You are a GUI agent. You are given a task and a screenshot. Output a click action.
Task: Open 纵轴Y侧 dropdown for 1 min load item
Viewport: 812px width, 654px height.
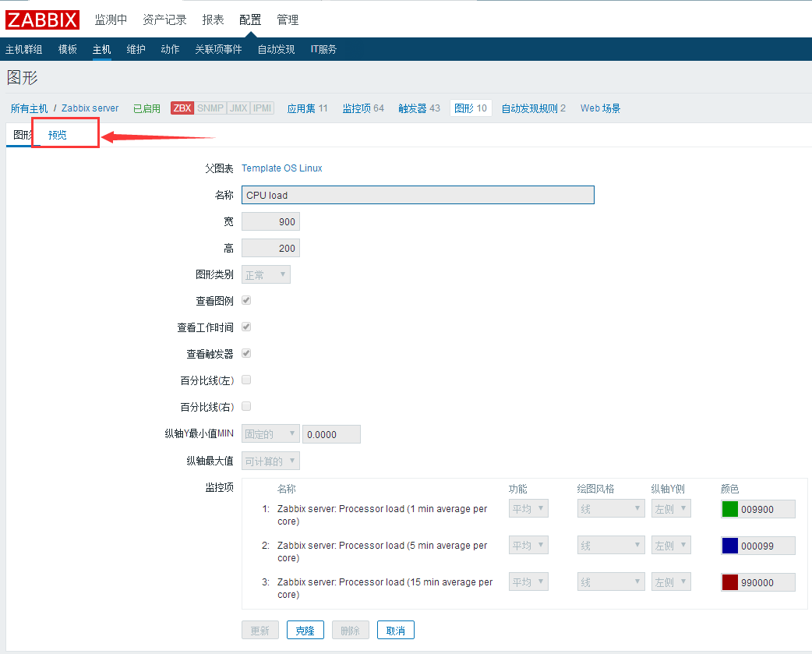671,508
